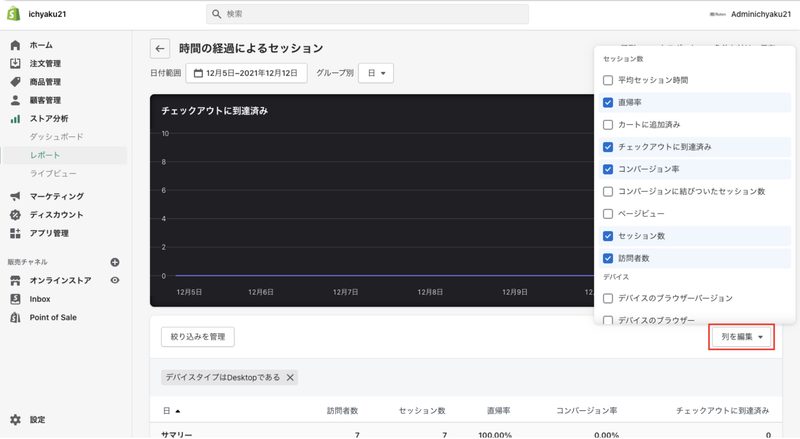This screenshot has width=800, height=439.
Task: Select ライブビュー in sidebar
Action: pyautogui.click(x=53, y=174)
